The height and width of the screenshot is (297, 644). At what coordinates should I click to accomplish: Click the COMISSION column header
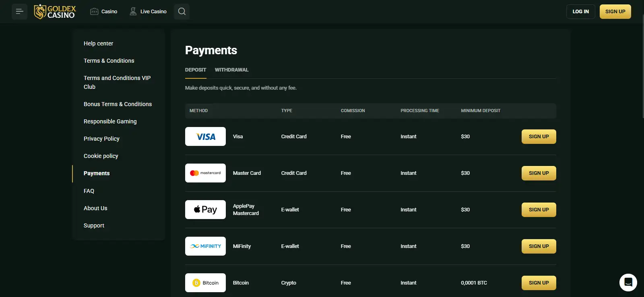coord(353,111)
